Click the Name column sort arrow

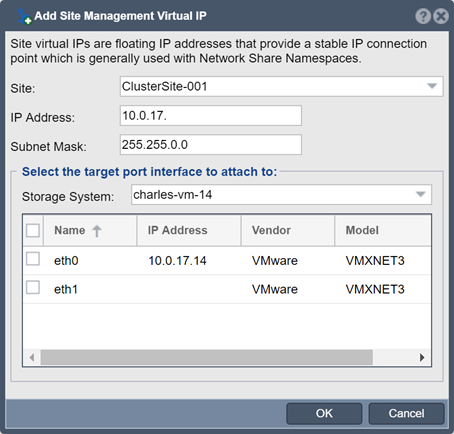click(x=97, y=231)
